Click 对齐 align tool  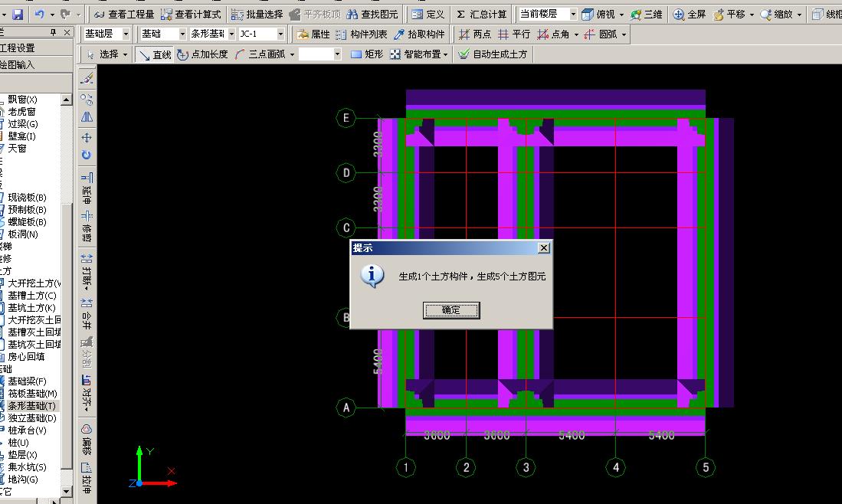87,393
